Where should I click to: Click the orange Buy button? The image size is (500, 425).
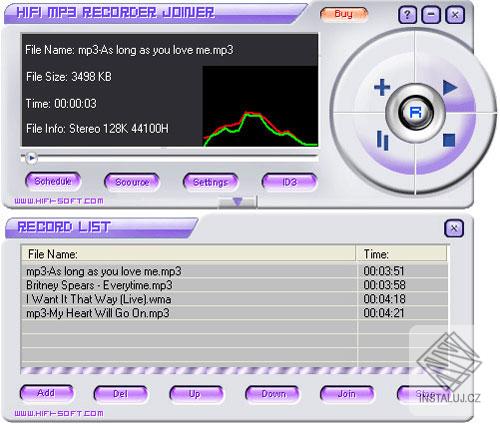click(344, 14)
